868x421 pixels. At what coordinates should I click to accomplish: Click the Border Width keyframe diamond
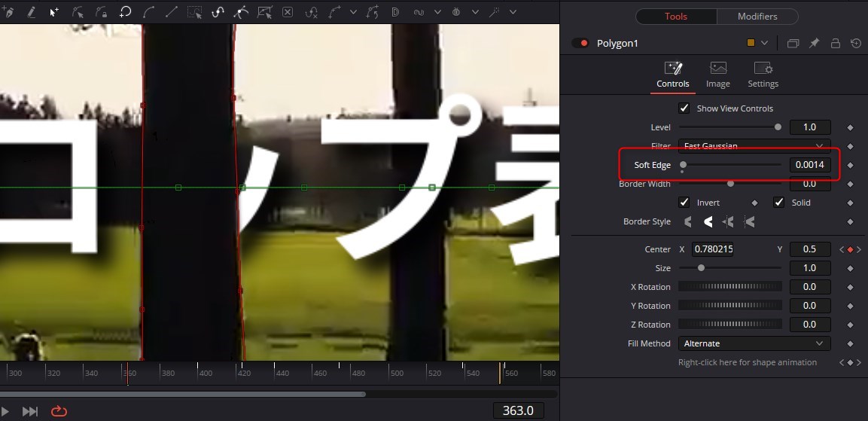point(850,184)
